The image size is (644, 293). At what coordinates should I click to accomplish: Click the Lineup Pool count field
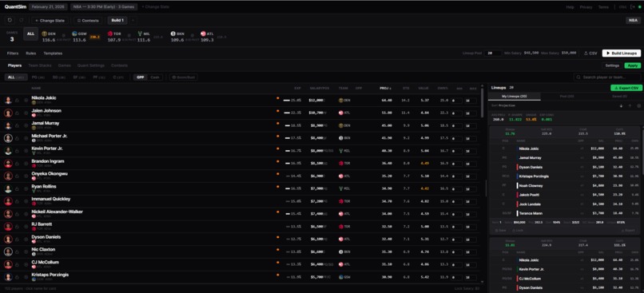pyautogui.click(x=492, y=53)
